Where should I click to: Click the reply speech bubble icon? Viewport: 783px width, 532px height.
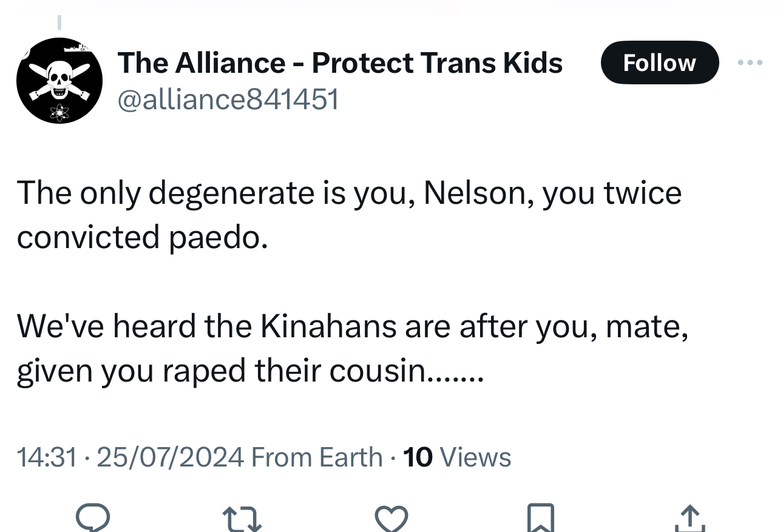(92, 517)
